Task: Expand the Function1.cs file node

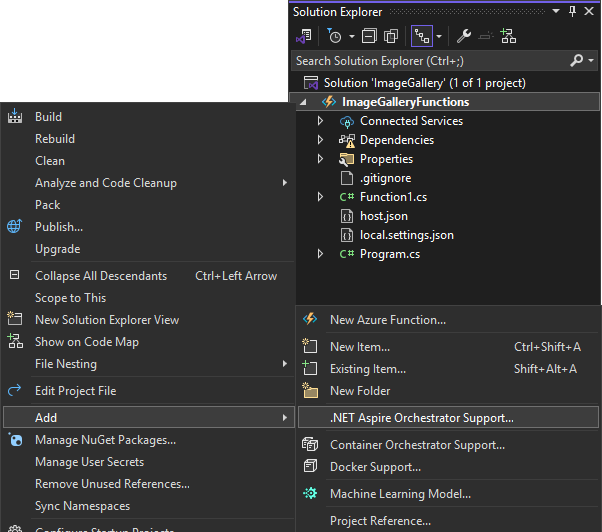Action: coord(320,197)
